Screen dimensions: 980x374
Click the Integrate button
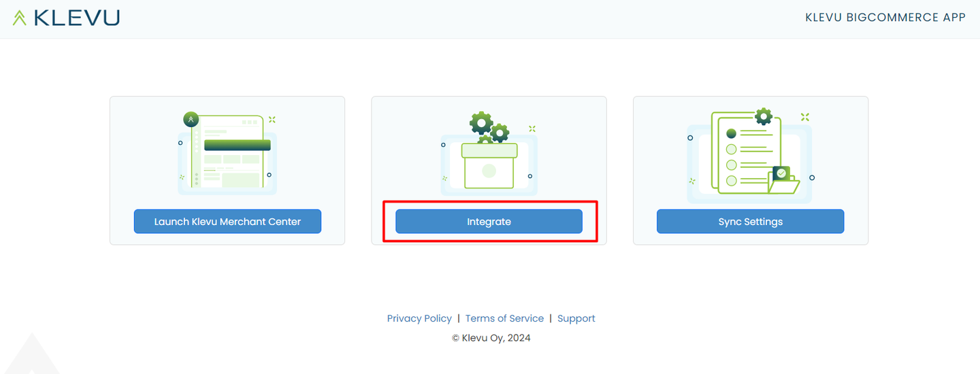489,222
